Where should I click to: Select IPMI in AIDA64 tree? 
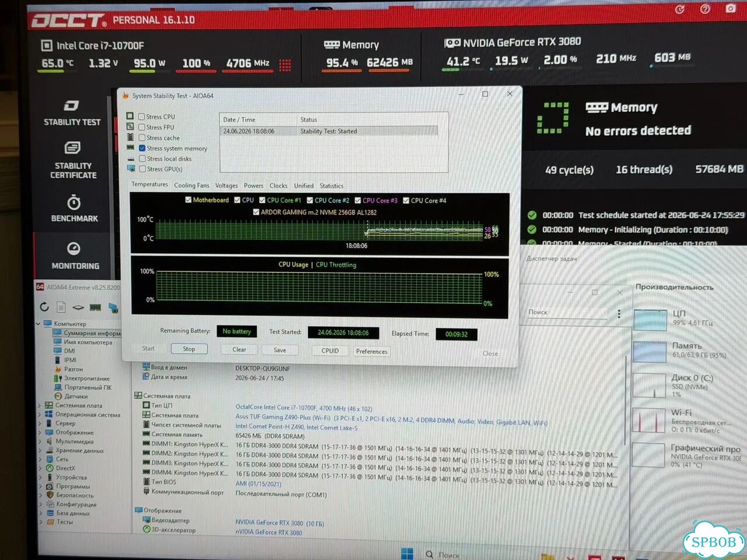(x=65, y=360)
